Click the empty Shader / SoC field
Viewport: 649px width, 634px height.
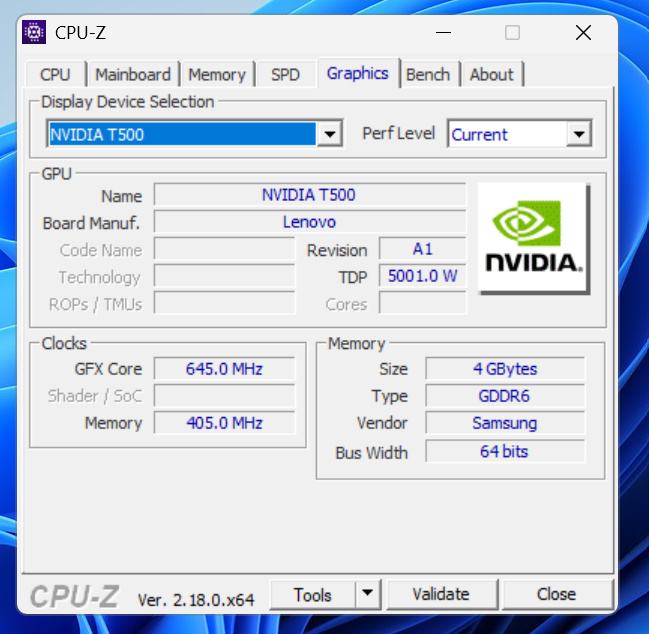coord(224,396)
